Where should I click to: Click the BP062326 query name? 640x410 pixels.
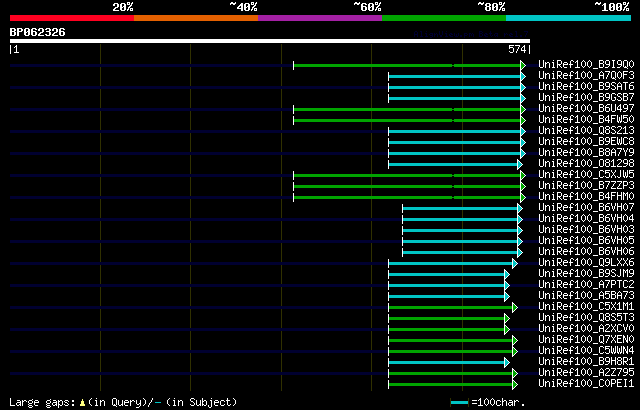pos(38,32)
